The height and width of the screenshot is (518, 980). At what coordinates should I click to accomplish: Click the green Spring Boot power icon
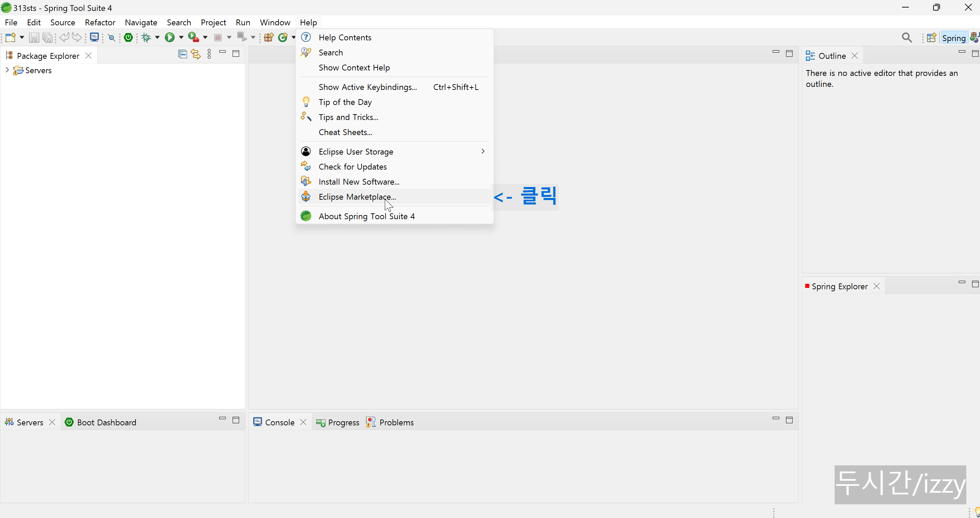(x=129, y=37)
